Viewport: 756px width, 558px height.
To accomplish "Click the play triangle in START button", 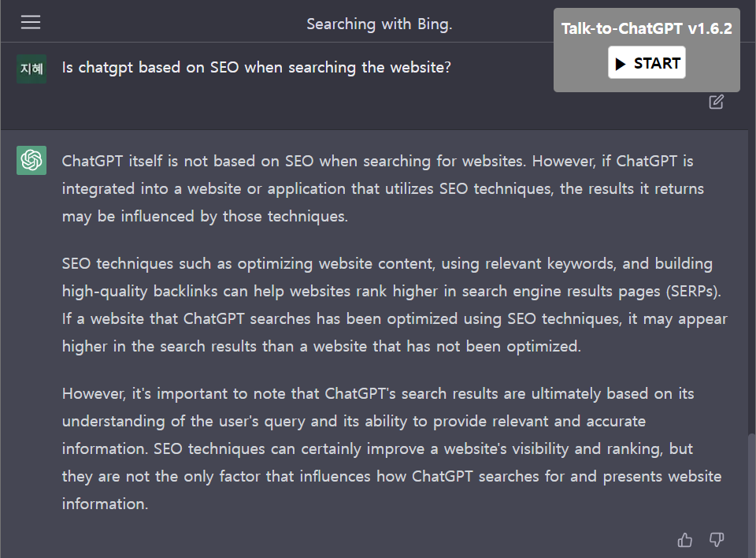I will [x=621, y=64].
